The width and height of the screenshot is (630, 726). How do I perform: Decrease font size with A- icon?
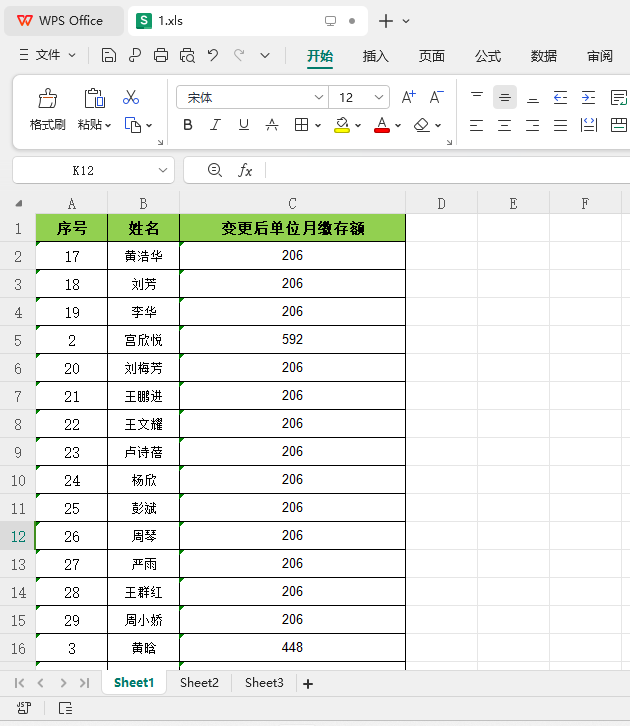pos(436,97)
